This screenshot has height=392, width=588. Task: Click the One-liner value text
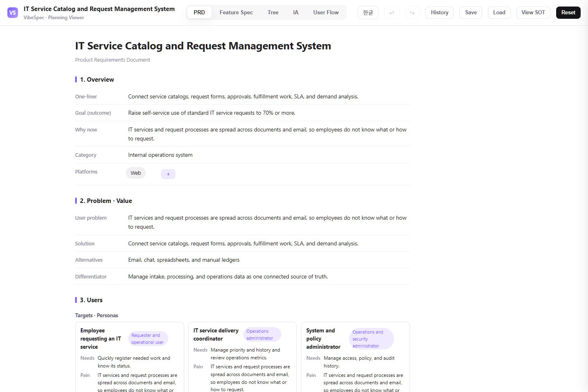(243, 97)
